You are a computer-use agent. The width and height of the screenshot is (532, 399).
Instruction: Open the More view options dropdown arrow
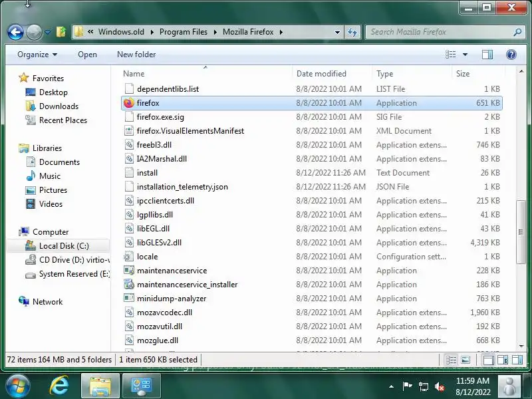tap(465, 55)
